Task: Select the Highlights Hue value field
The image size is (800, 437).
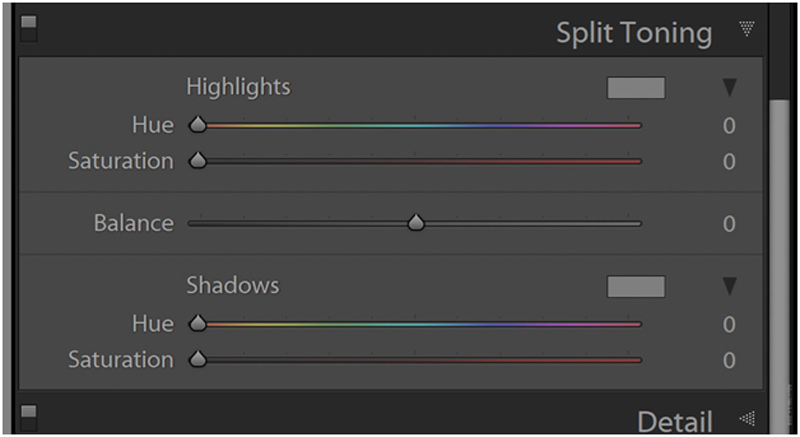Action: [x=729, y=126]
